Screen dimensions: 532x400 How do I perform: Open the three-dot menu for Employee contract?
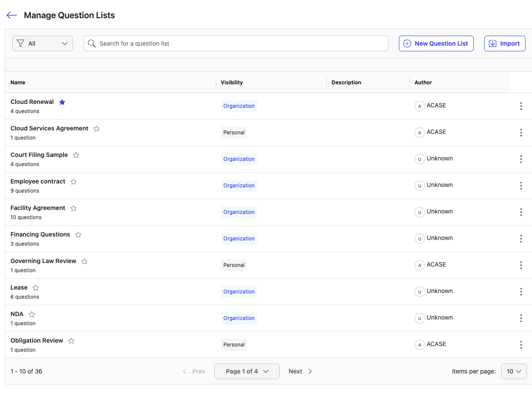point(521,186)
